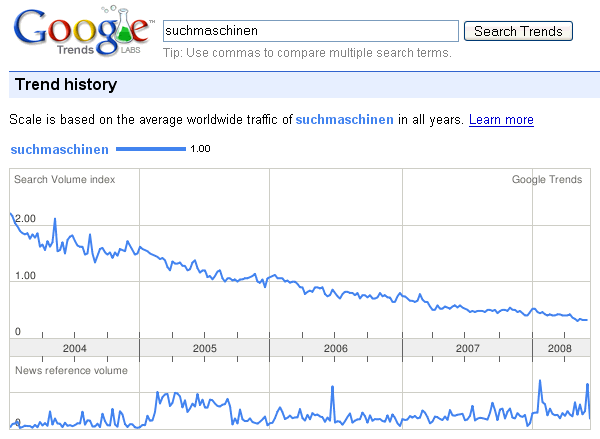Click bold suchmaschinen in the scale description
Viewport: 600px width, 439px height.
tap(345, 120)
